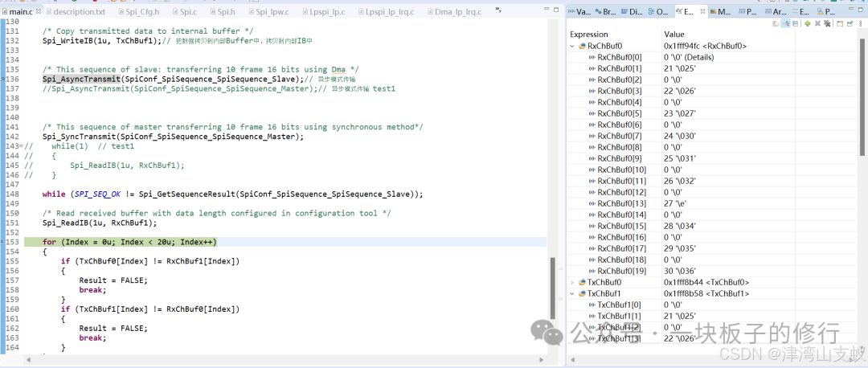Viewport: 868px width, 368px height.
Task: Collapse the TxChBuf1 array node
Action: (x=572, y=293)
